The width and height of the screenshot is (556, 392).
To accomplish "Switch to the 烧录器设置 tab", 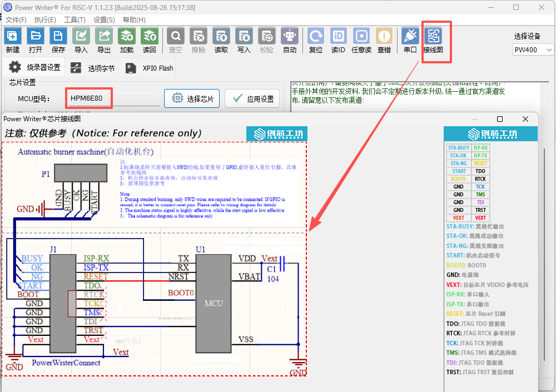I will pyautogui.click(x=34, y=67).
